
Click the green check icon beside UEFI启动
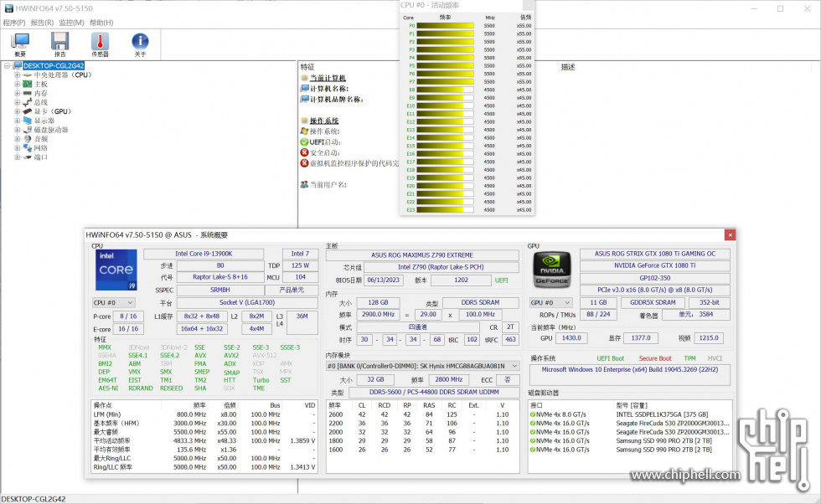(304, 141)
